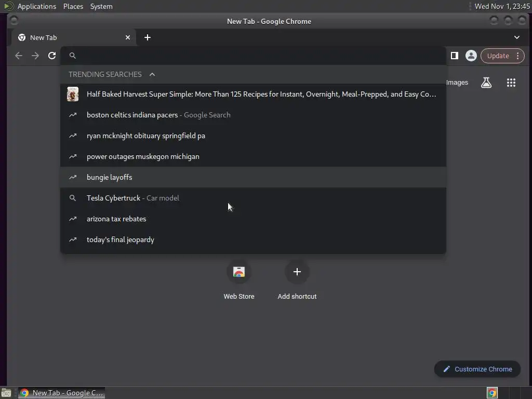Collapse the Trending Searches section
The width and height of the screenshot is (532, 399).
click(152, 74)
